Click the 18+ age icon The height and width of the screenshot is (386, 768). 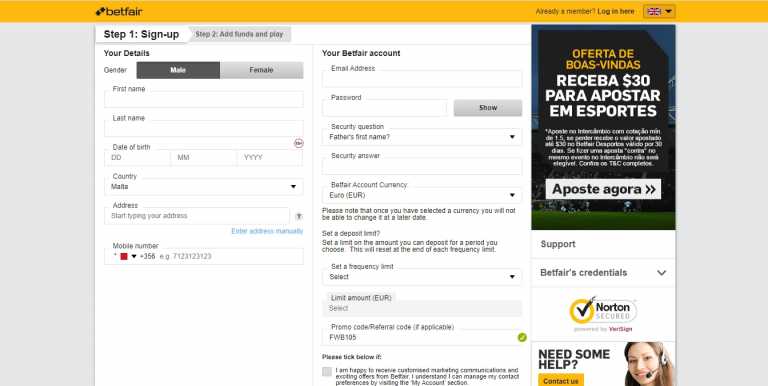coord(299,143)
